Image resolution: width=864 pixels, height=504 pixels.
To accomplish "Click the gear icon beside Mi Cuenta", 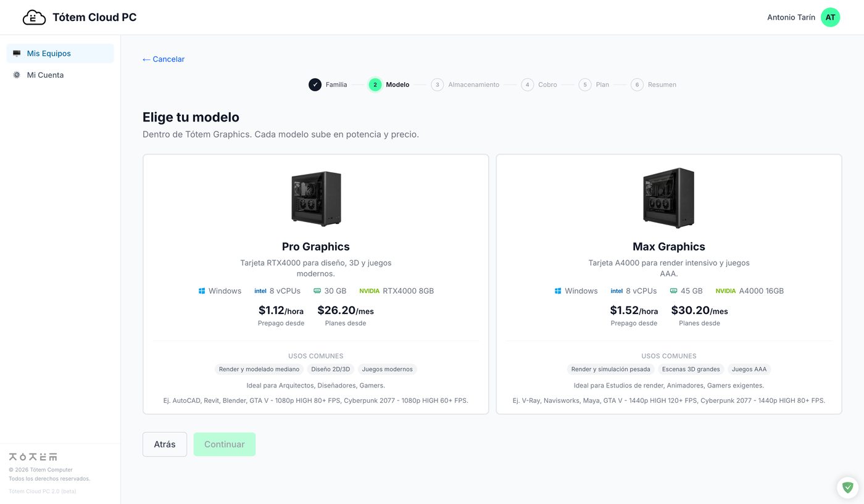I will 17,75.
